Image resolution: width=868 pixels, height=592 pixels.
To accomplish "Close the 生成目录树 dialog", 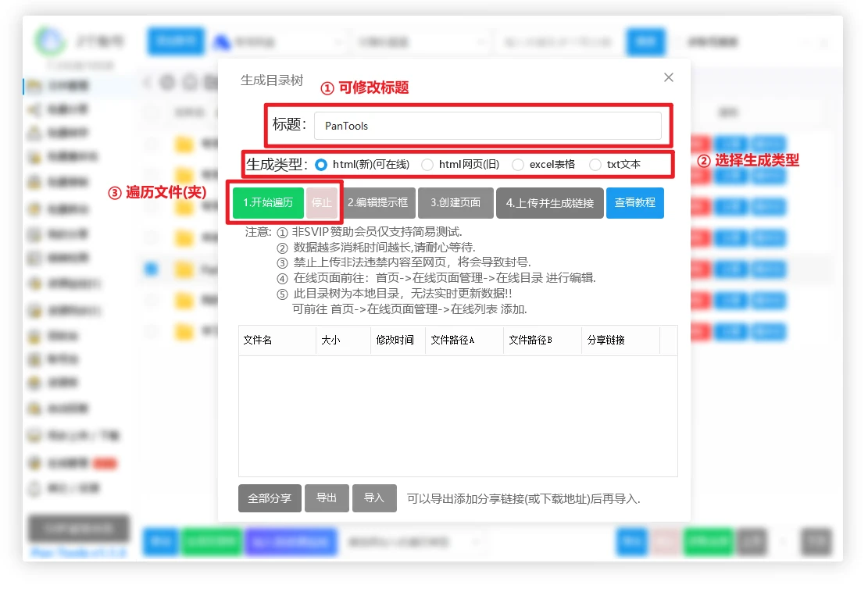I will [x=668, y=77].
